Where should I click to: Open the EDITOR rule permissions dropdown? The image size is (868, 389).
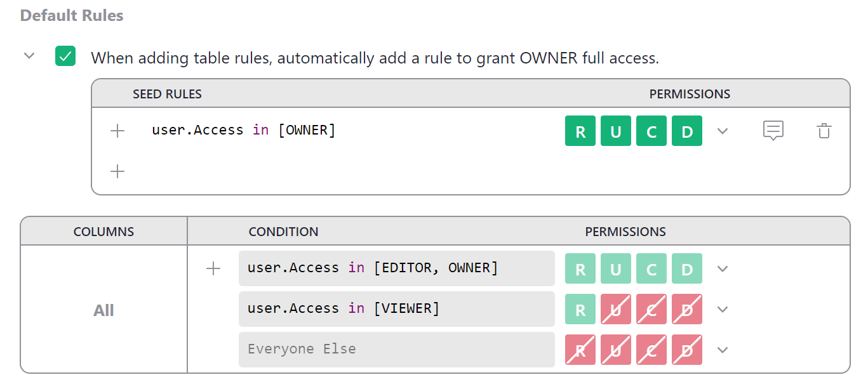click(722, 268)
